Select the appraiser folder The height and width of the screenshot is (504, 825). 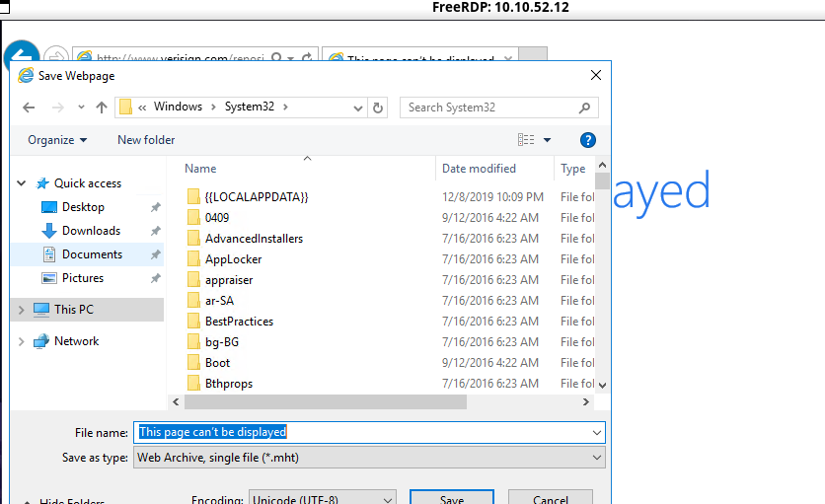[x=229, y=280]
